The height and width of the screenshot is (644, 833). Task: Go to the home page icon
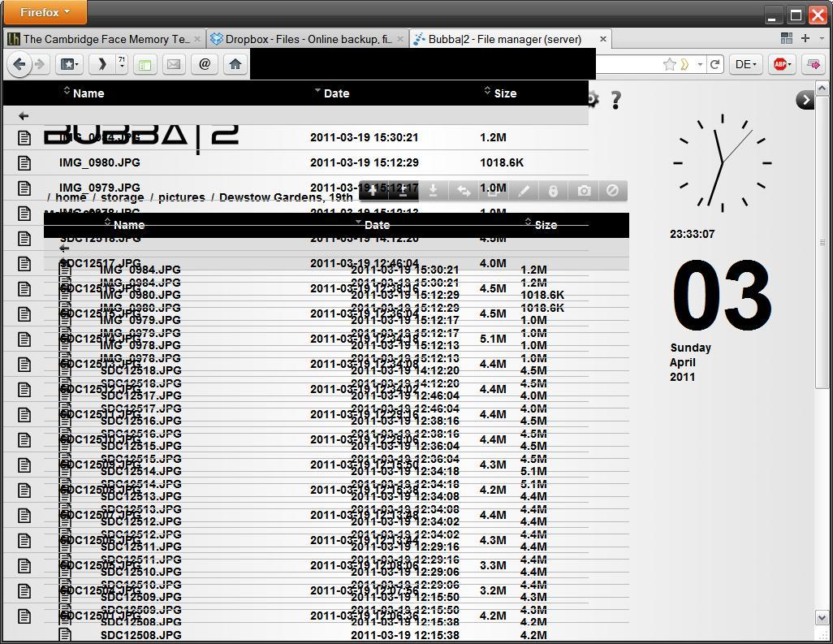pos(235,64)
